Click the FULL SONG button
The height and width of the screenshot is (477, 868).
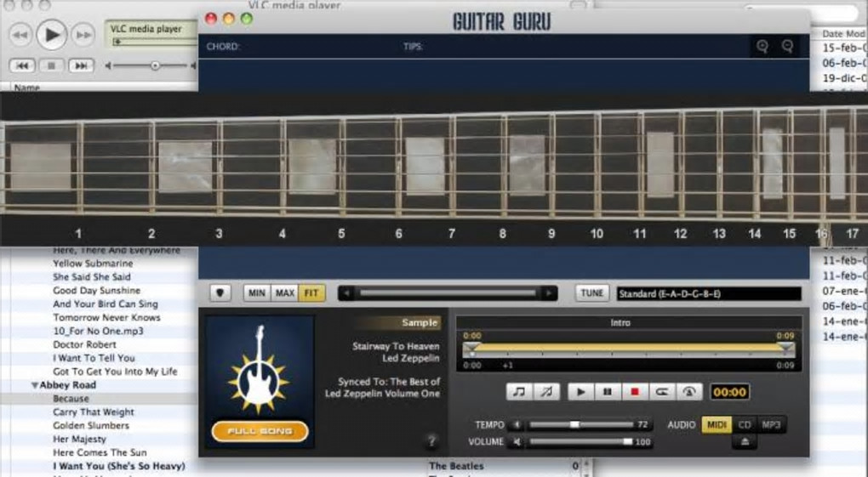pyautogui.click(x=260, y=431)
